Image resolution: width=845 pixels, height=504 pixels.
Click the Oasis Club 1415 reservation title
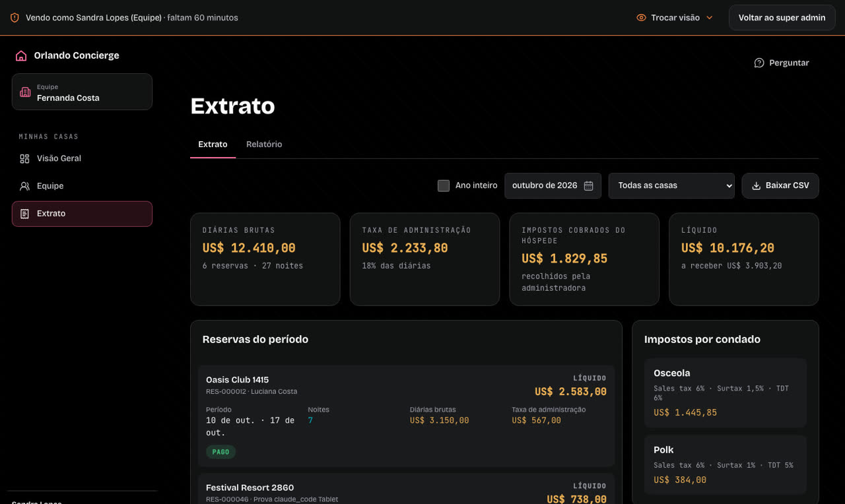coord(237,380)
